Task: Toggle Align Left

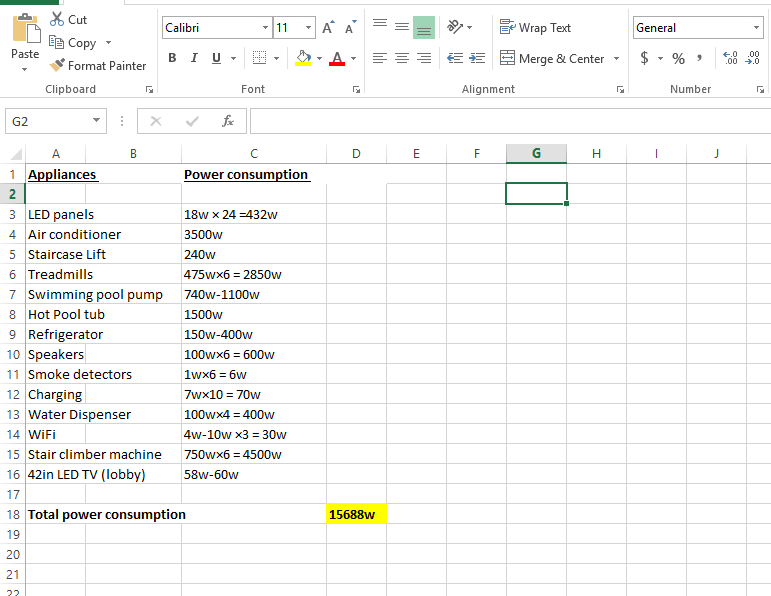Action: [x=380, y=58]
